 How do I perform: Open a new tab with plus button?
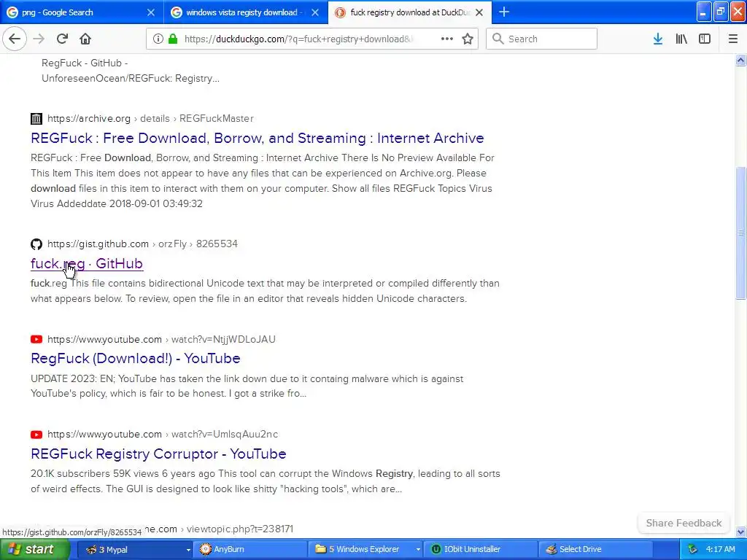[503, 12]
